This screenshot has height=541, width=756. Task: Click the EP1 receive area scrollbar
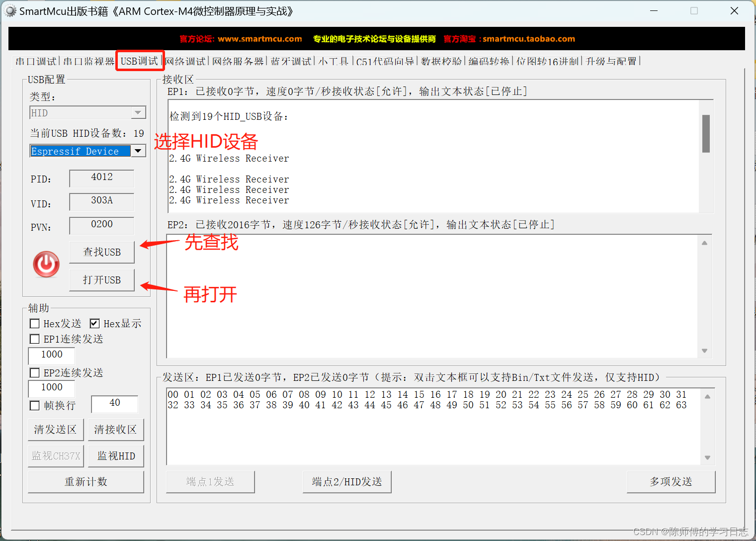[x=705, y=134]
